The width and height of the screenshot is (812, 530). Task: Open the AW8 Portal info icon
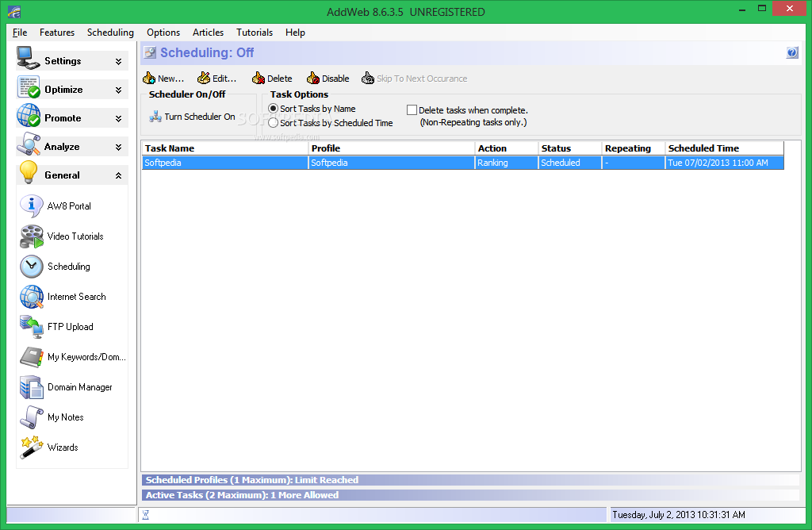pyautogui.click(x=31, y=206)
